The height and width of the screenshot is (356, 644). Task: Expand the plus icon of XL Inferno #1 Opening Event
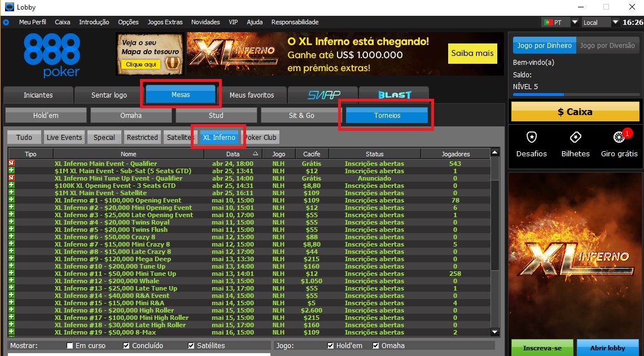click(11, 200)
